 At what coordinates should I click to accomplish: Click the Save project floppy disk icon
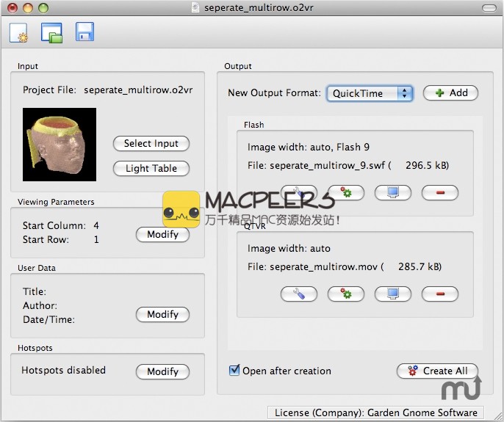coord(84,32)
